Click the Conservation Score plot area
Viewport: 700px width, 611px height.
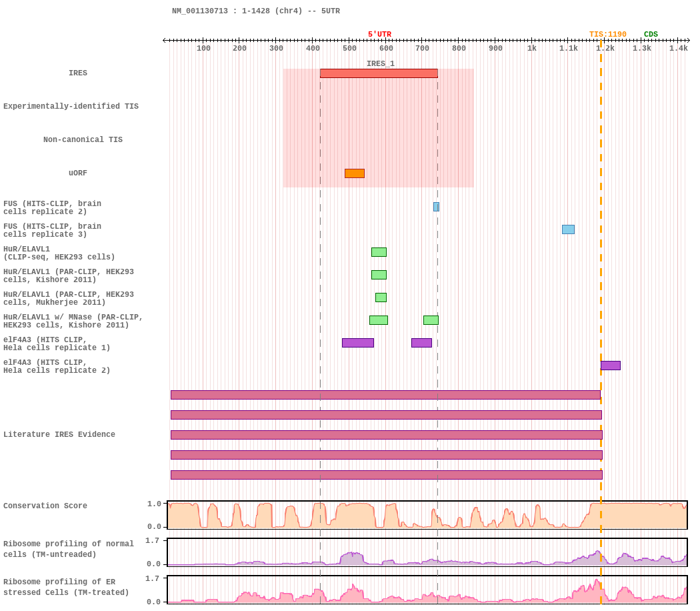[x=427, y=515]
